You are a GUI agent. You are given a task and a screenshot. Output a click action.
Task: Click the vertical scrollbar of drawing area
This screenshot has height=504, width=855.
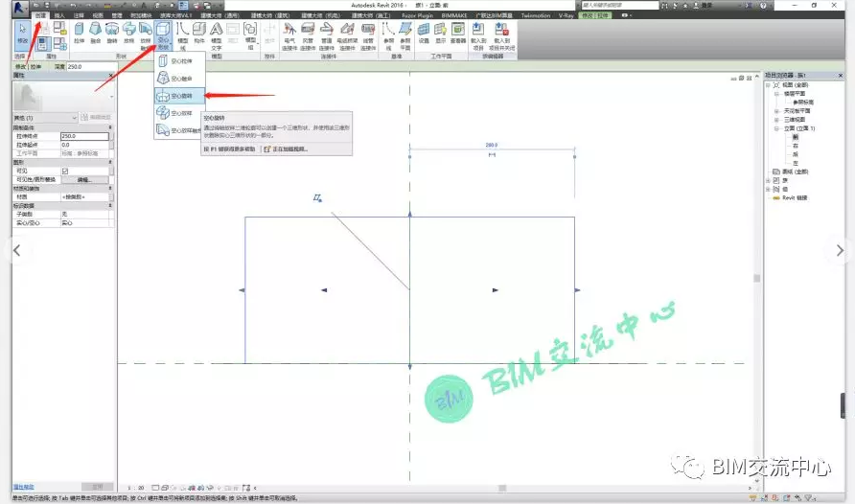pyautogui.click(x=757, y=278)
